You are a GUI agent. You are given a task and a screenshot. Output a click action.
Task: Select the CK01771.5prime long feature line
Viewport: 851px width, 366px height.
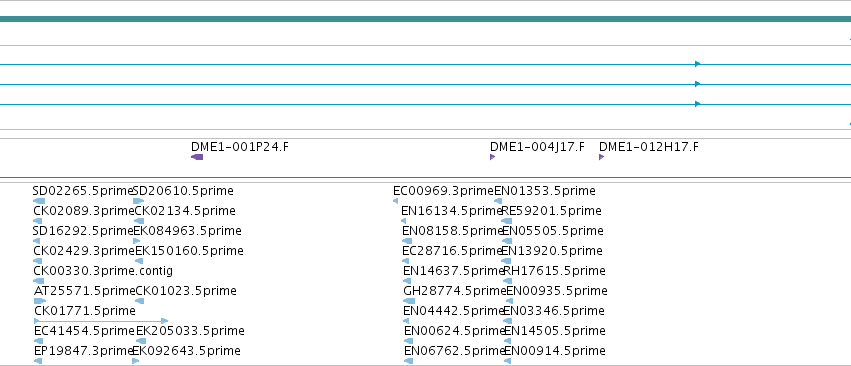(x=101, y=321)
